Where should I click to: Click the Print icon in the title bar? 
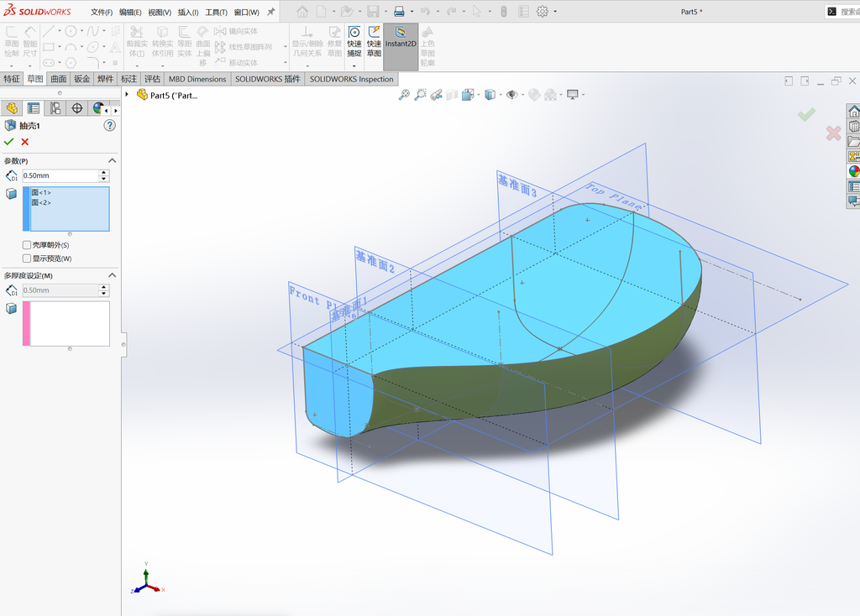(x=399, y=12)
